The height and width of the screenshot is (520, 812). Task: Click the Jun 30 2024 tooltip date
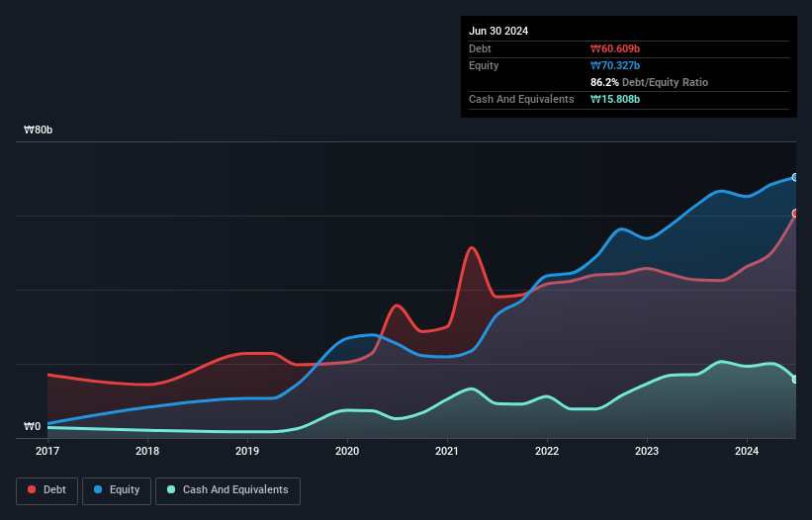[x=498, y=31]
